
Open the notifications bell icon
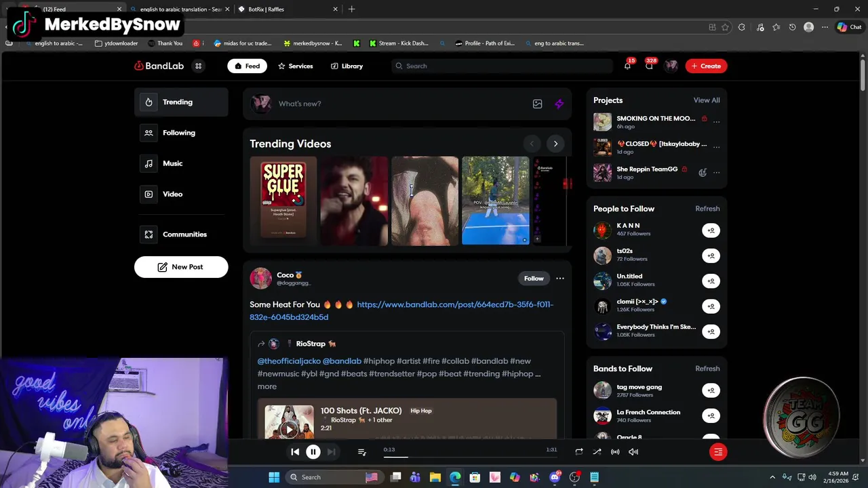point(627,66)
